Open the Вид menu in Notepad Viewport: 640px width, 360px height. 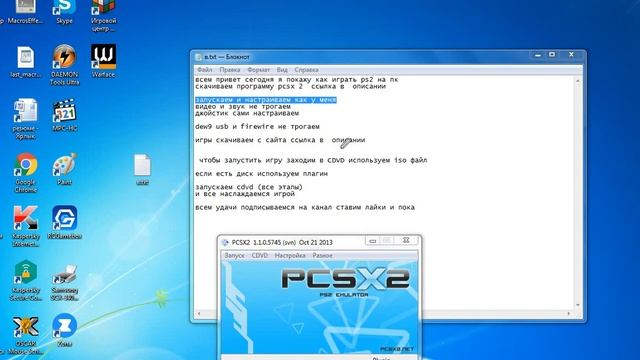pos(282,70)
